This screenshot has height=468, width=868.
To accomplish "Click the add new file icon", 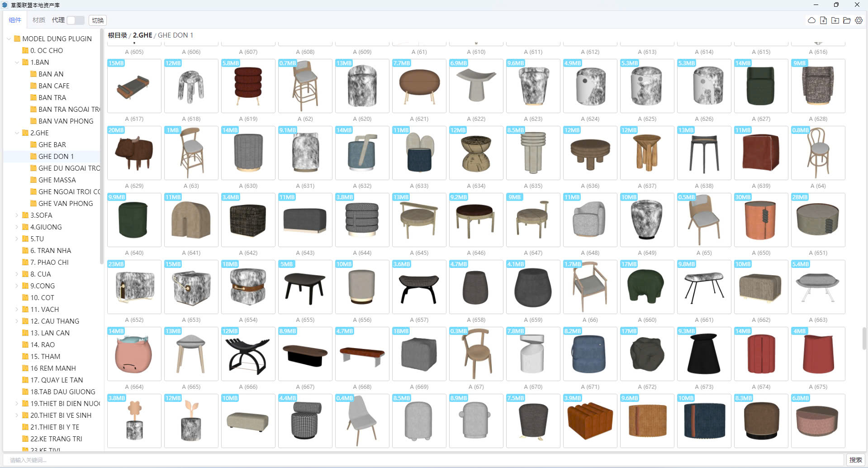I will tap(823, 20).
